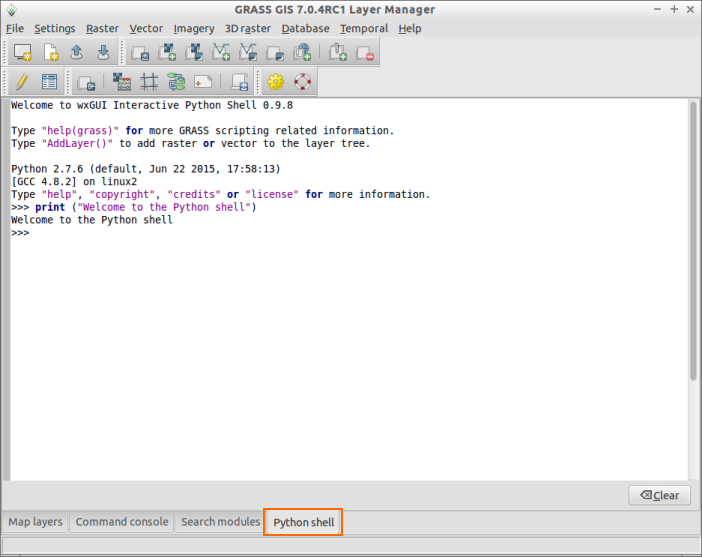Add a raster map layer

click(167, 52)
